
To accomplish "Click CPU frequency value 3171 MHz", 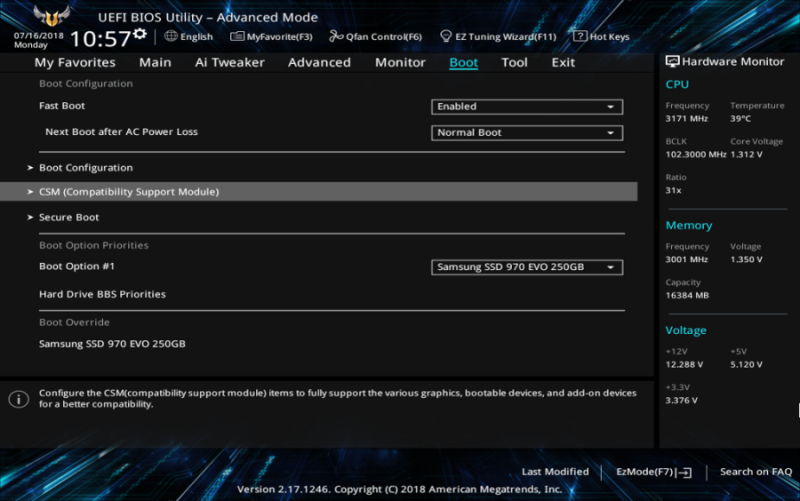I will point(687,118).
